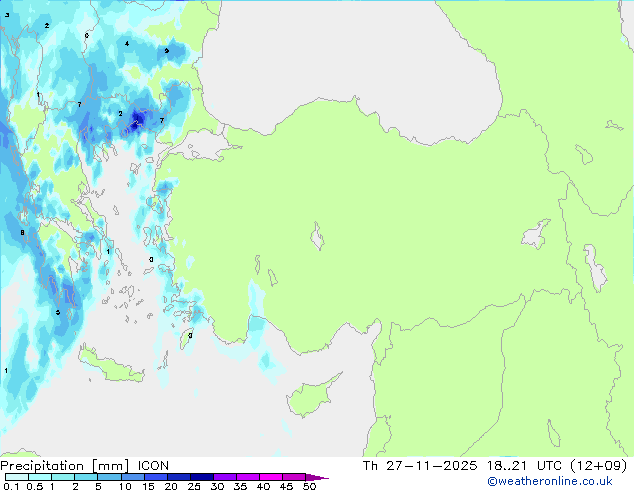Click the "Th 27-11-2025" date text

click(x=420, y=466)
